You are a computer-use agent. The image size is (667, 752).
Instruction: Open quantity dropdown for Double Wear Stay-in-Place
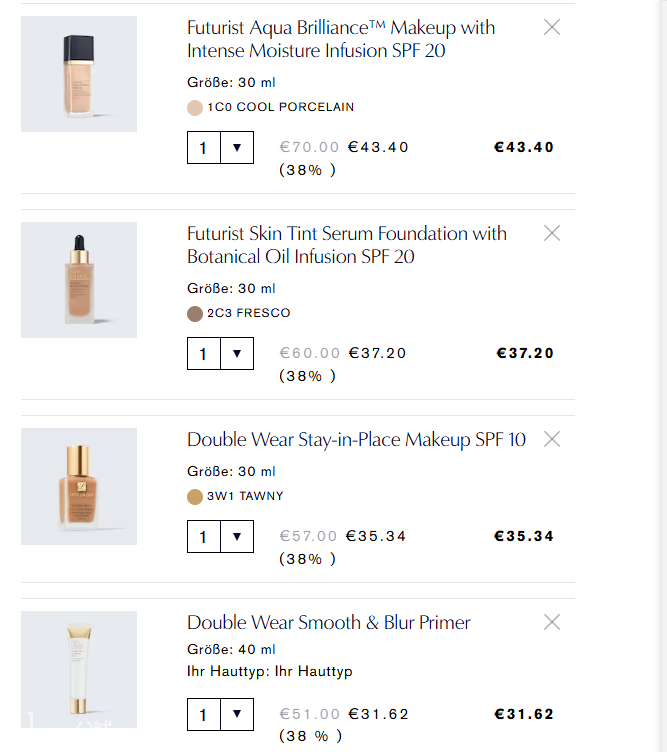(220, 537)
